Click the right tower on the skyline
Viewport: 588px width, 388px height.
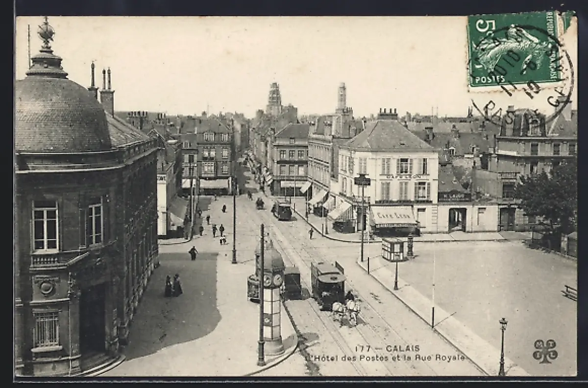pos(341,97)
